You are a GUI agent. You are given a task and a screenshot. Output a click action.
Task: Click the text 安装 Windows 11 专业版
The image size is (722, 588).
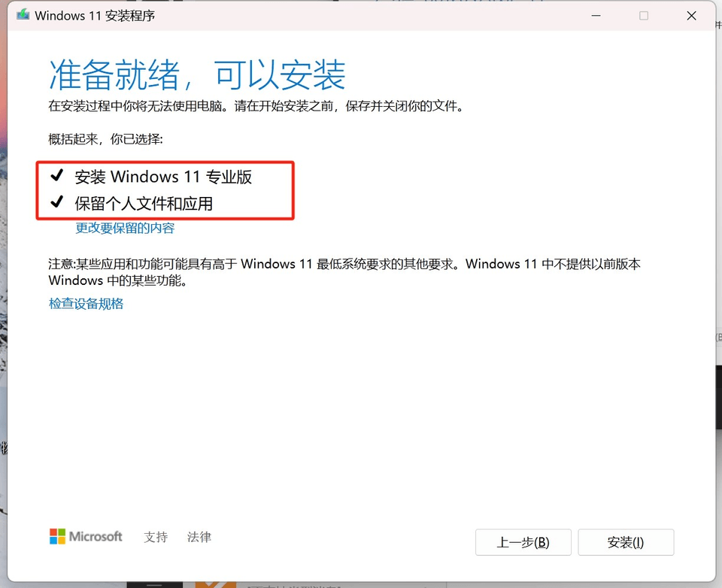coord(163,177)
